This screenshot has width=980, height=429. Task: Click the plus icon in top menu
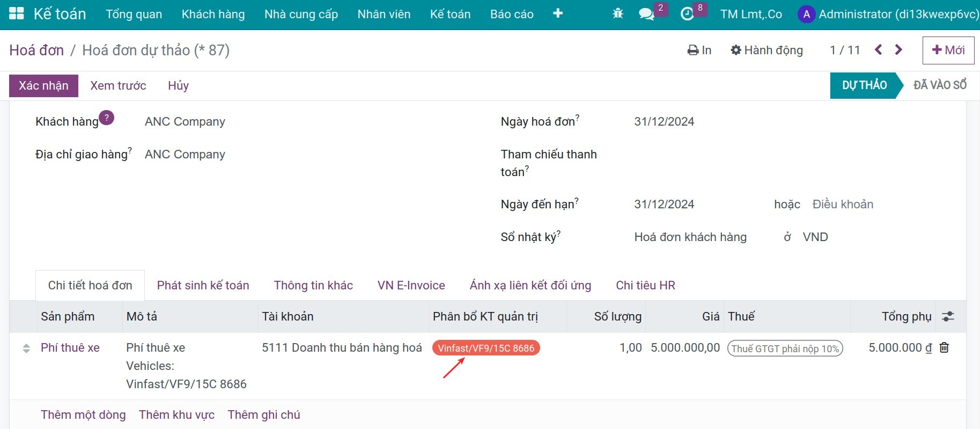coord(558,13)
